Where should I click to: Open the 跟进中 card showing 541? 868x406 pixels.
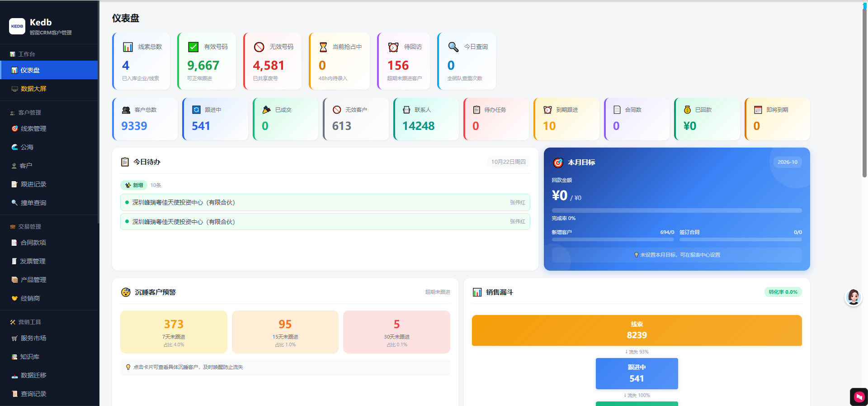tap(215, 119)
